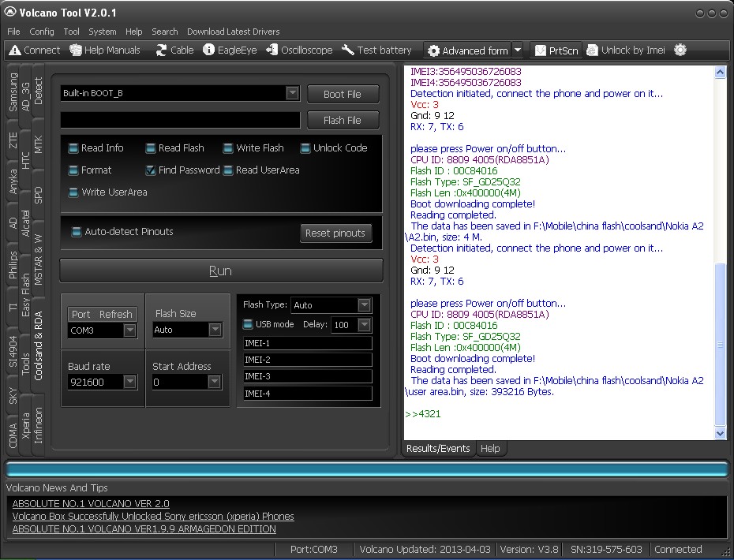This screenshot has height=560, width=734.
Task: Open the Oscilloscope tool
Action: pos(299,50)
